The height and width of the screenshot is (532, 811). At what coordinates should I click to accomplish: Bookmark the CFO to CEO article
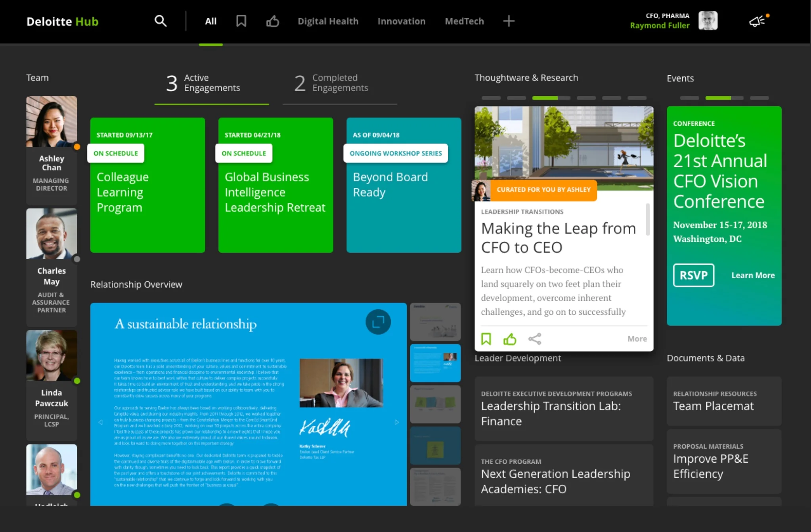coord(486,339)
